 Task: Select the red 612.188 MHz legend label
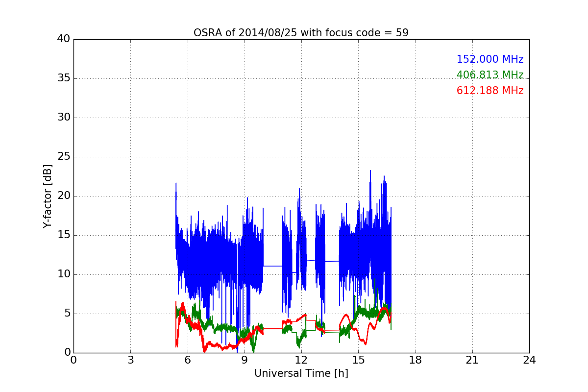click(x=490, y=91)
